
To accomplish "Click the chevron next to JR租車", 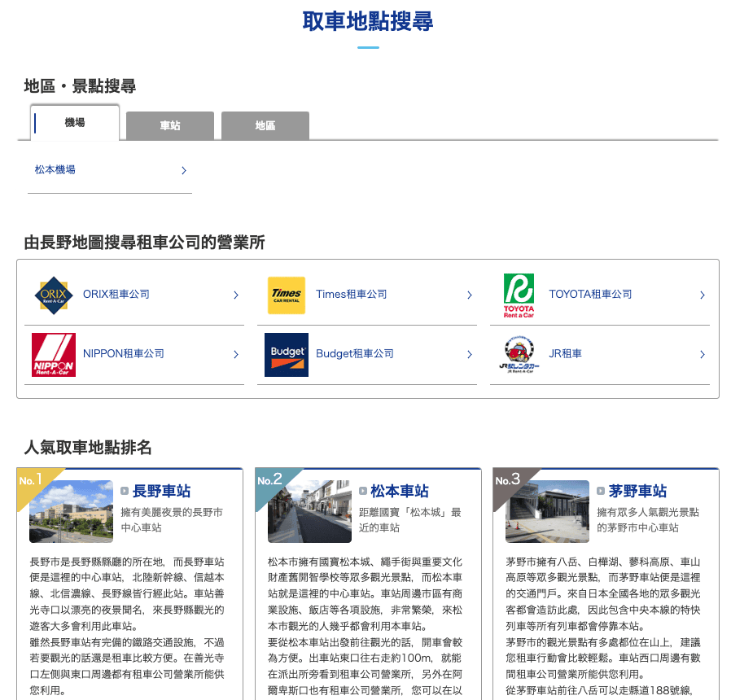I will pyautogui.click(x=702, y=355).
